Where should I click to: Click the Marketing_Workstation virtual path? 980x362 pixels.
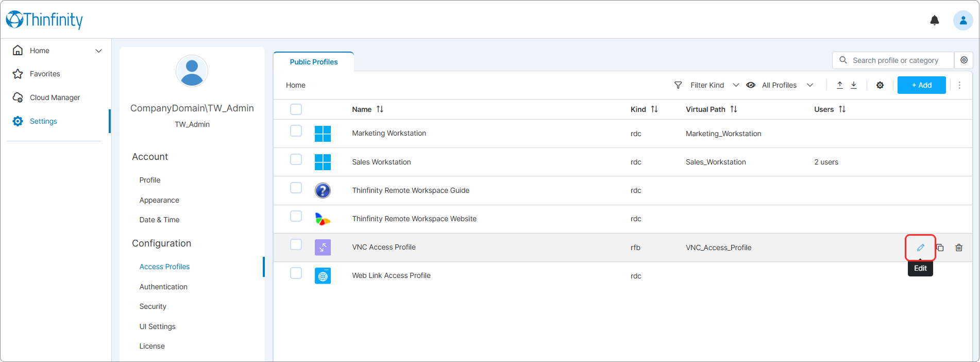(723, 134)
